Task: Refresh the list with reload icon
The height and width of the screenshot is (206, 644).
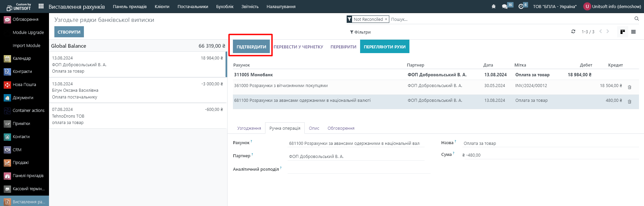Action: pos(573,32)
